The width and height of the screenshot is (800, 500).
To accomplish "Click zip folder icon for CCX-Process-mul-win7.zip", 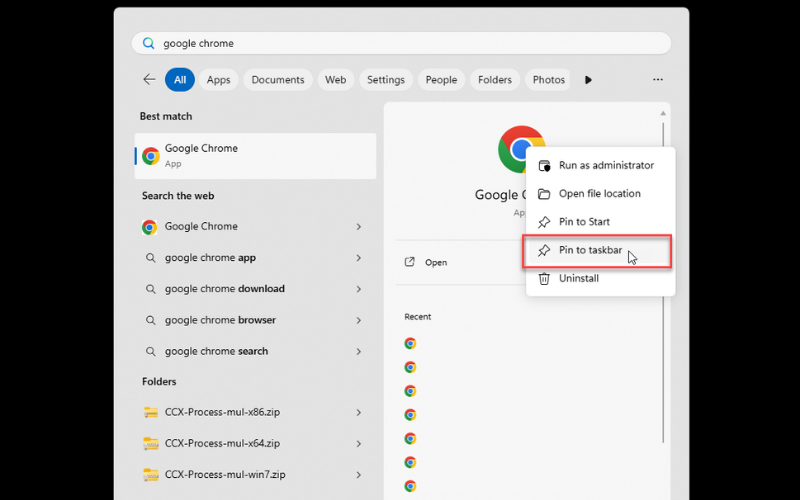I will [151, 475].
